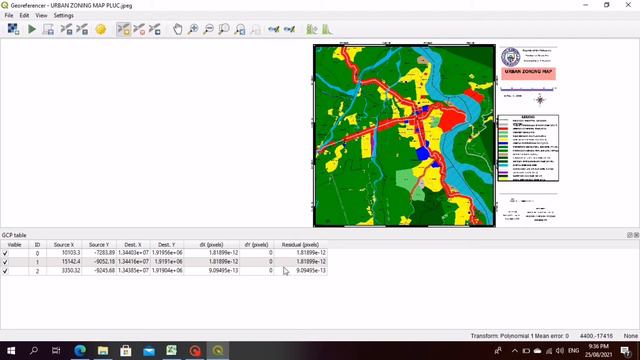Click Zoom Last icon
Image resolution: width=640 pixels, height=360 pixels.
[x=240, y=29]
